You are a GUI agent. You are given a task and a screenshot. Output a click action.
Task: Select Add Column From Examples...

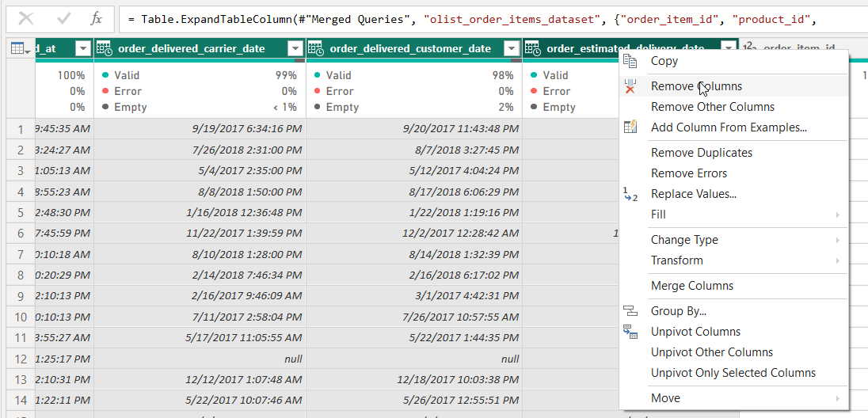733,127
